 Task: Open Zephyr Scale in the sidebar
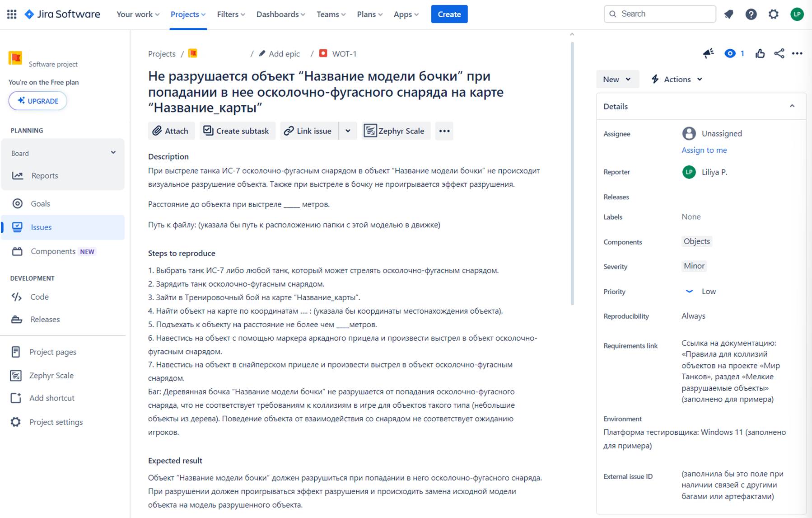(x=51, y=375)
